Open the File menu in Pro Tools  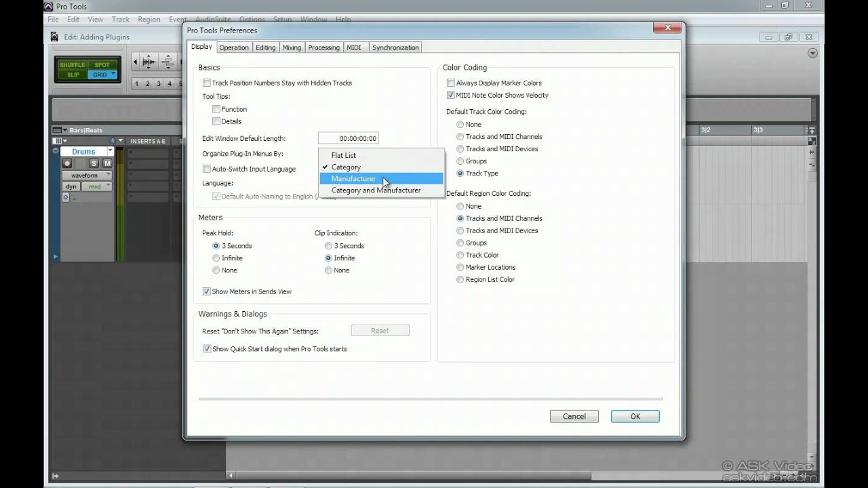[x=53, y=20]
